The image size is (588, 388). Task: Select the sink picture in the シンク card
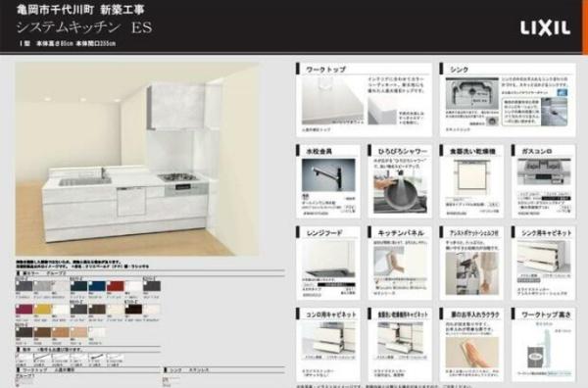pos(471,94)
